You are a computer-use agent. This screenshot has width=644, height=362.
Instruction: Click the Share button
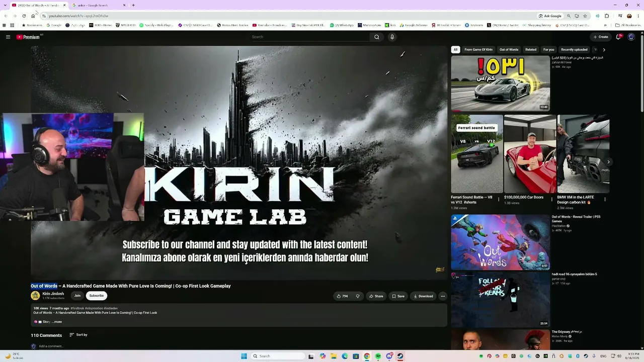coord(376,296)
